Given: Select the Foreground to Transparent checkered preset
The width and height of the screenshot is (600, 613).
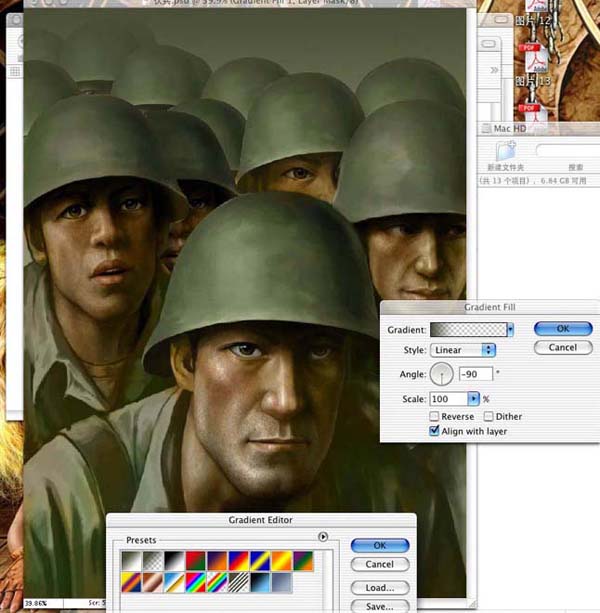Looking at the screenshot, I should (x=153, y=561).
